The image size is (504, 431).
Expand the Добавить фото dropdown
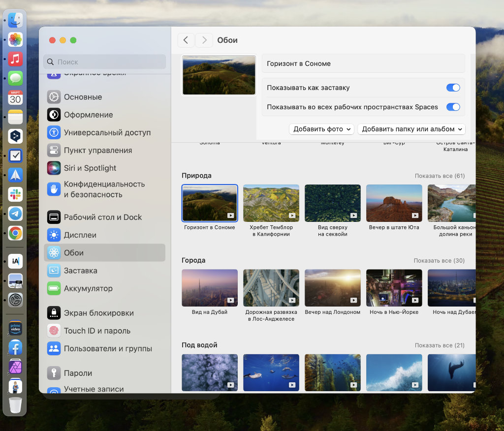pyautogui.click(x=321, y=129)
